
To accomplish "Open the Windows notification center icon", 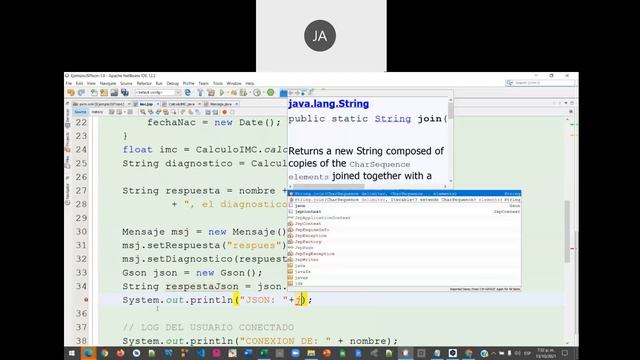I will 565,353.
